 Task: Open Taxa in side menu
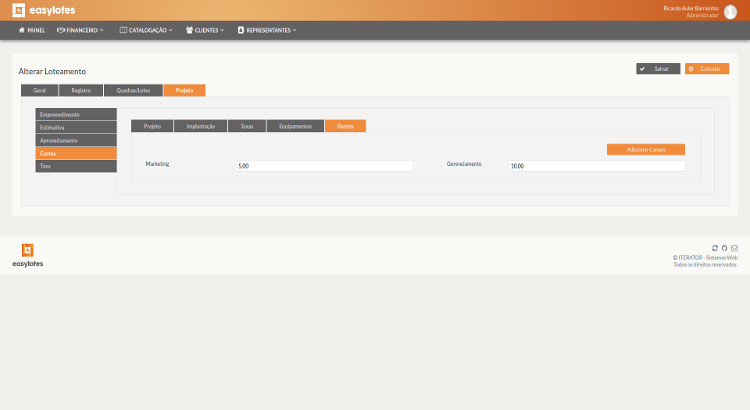[76, 166]
